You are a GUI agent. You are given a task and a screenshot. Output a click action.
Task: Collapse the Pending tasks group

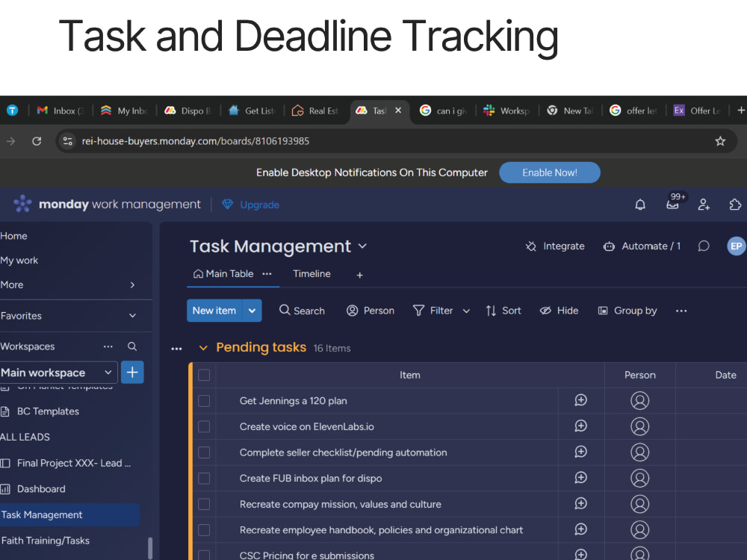203,348
